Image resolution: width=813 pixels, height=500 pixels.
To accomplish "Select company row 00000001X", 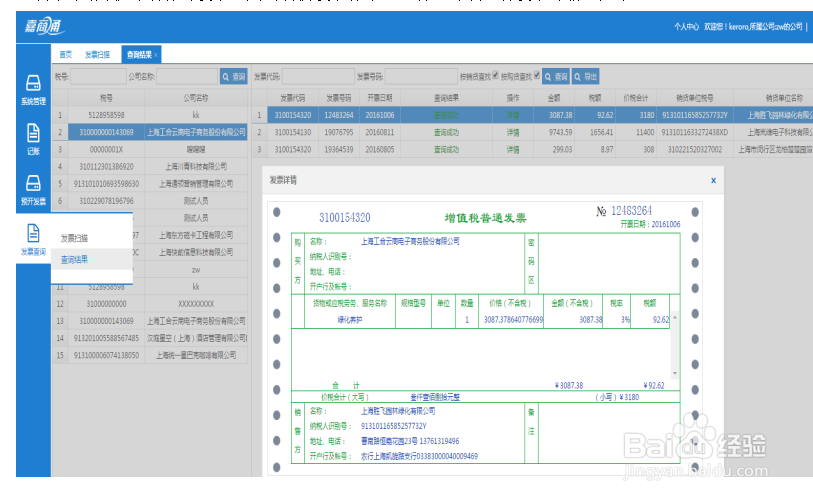I will pyautogui.click(x=150, y=149).
